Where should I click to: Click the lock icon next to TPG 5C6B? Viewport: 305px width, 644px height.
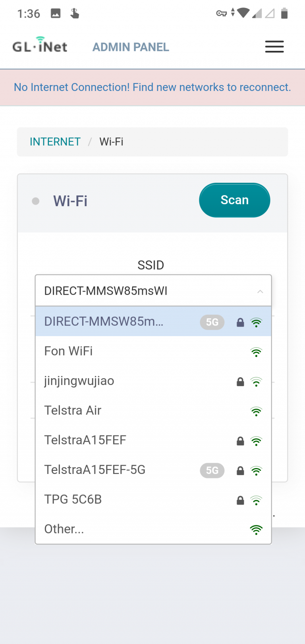point(240,500)
